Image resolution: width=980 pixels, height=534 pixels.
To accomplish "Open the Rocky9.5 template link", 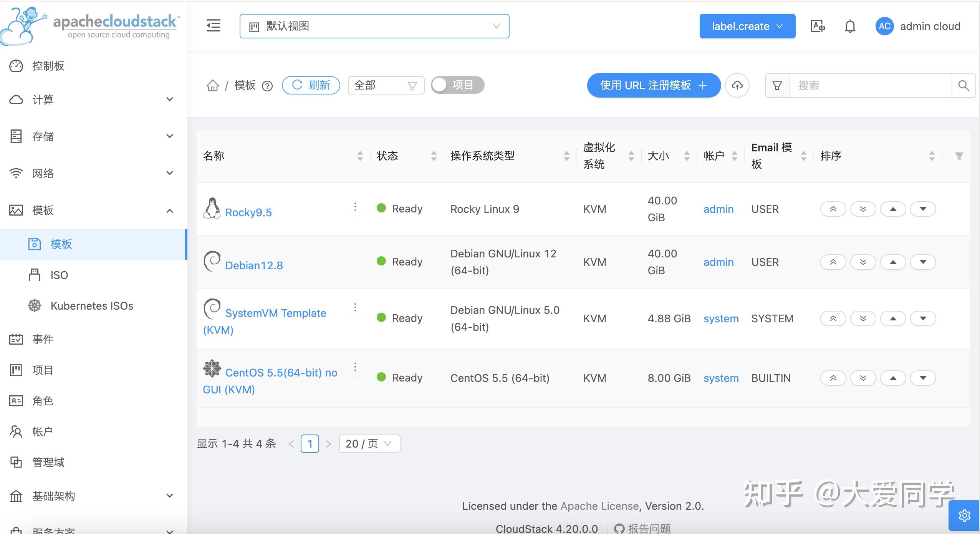I will click(x=249, y=212).
